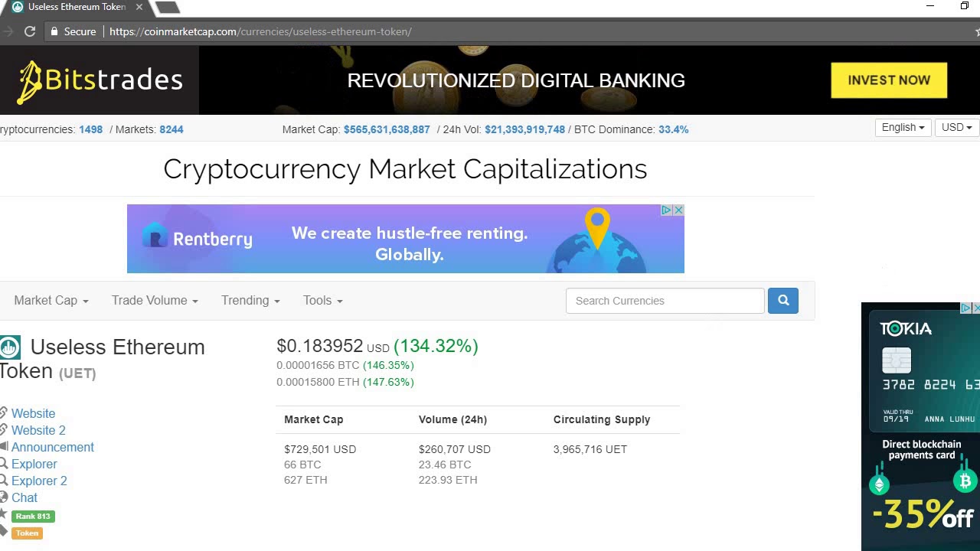This screenshot has height=551, width=980.
Task: Close the Useless Ethereum Token tab
Action: click(x=139, y=7)
